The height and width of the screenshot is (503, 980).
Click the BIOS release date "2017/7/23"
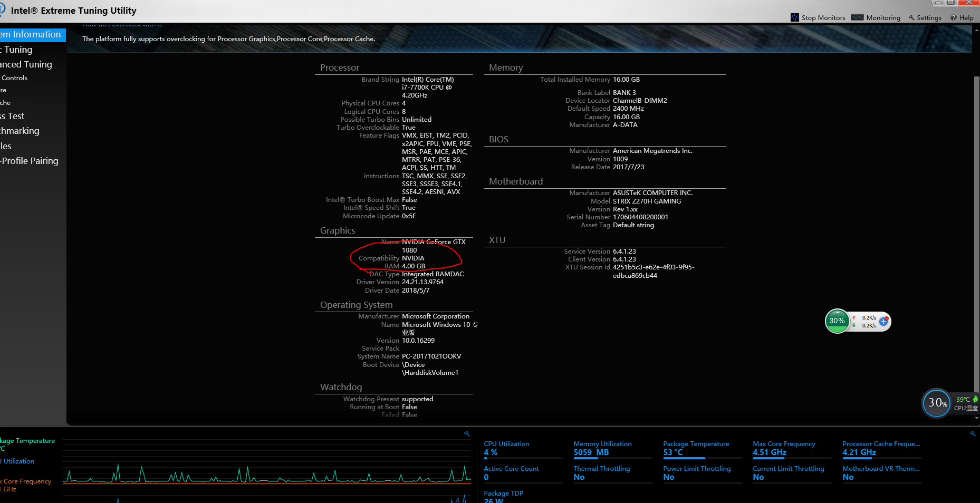point(628,167)
